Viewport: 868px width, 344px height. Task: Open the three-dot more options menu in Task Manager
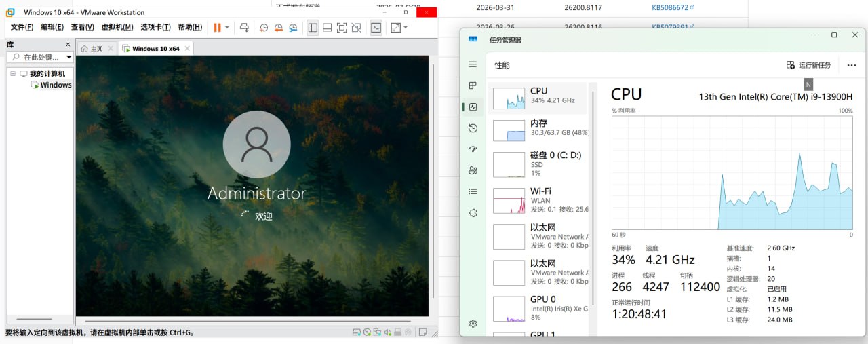pos(852,65)
